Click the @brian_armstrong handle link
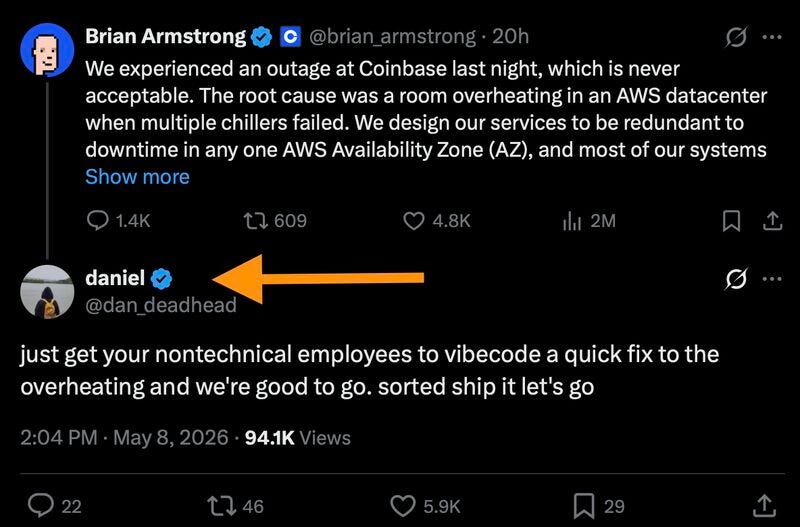This screenshot has width=800, height=527. (392, 37)
